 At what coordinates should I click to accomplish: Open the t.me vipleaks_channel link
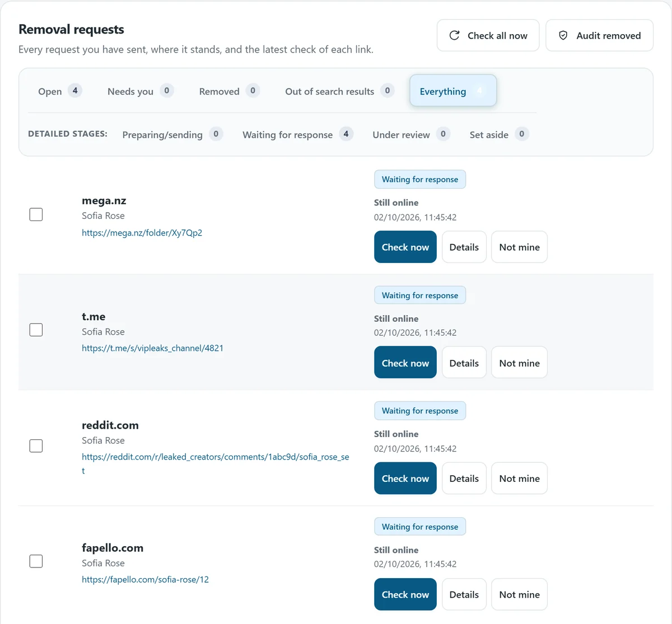(152, 348)
